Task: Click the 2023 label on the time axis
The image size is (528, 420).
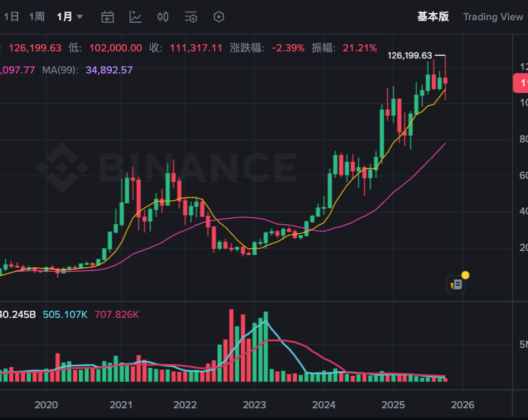Action: click(x=254, y=405)
